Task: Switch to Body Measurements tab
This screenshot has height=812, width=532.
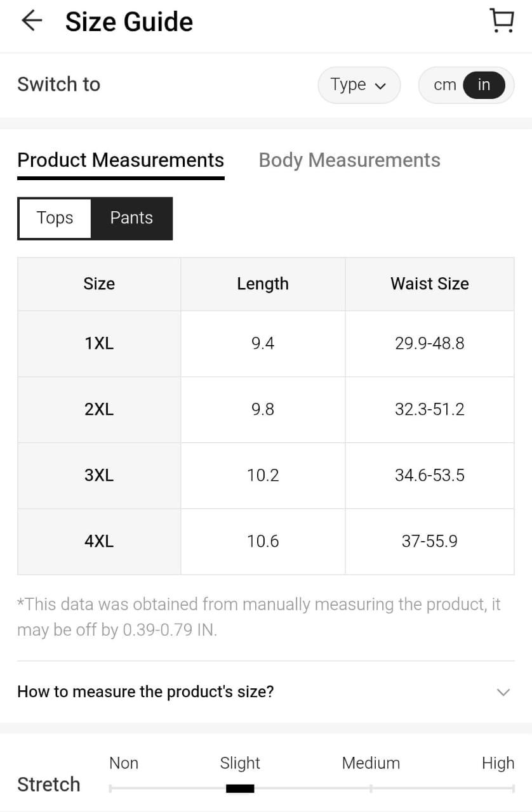Action: pyautogui.click(x=349, y=160)
